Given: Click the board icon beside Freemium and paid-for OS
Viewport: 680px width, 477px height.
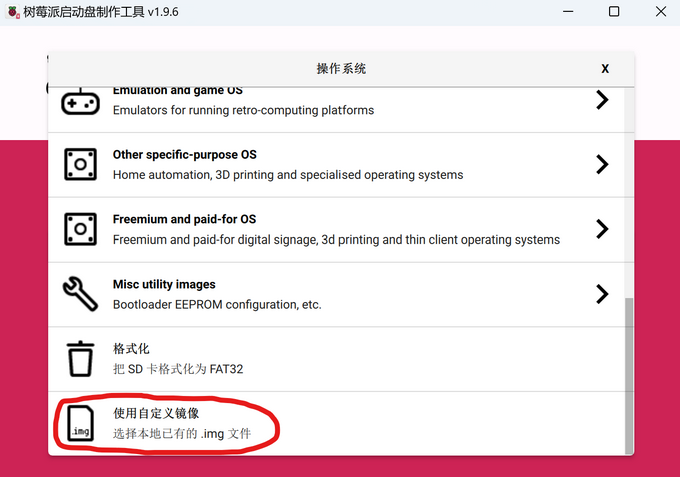Looking at the screenshot, I should coord(80,229).
